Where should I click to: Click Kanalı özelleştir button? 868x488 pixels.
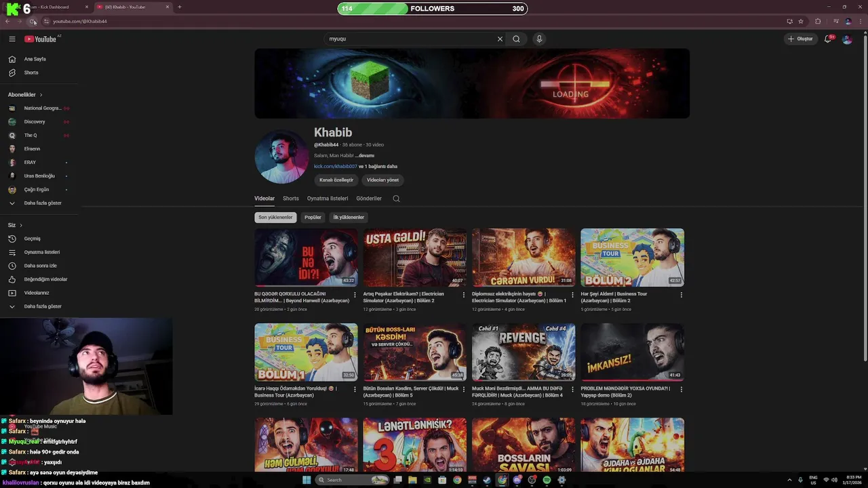click(336, 180)
